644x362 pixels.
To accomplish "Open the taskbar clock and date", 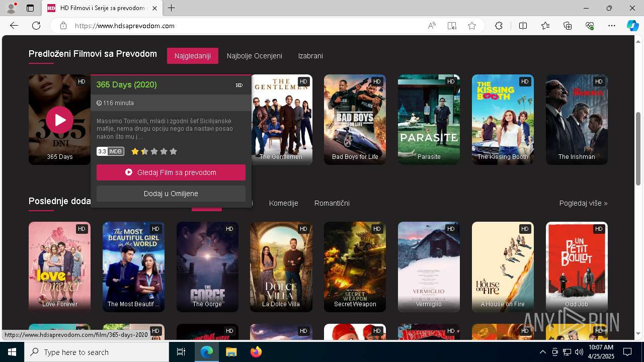I will (601, 352).
